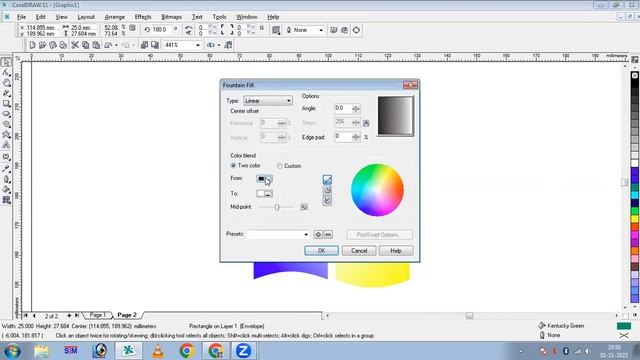
Task: Open the Effects menu
Action: [x=143, y=17]
